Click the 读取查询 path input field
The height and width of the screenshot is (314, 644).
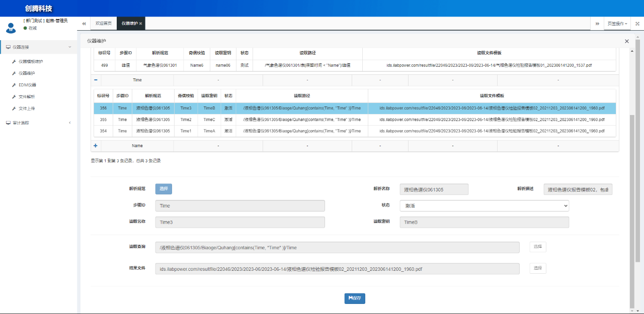[x=337, y=247]
